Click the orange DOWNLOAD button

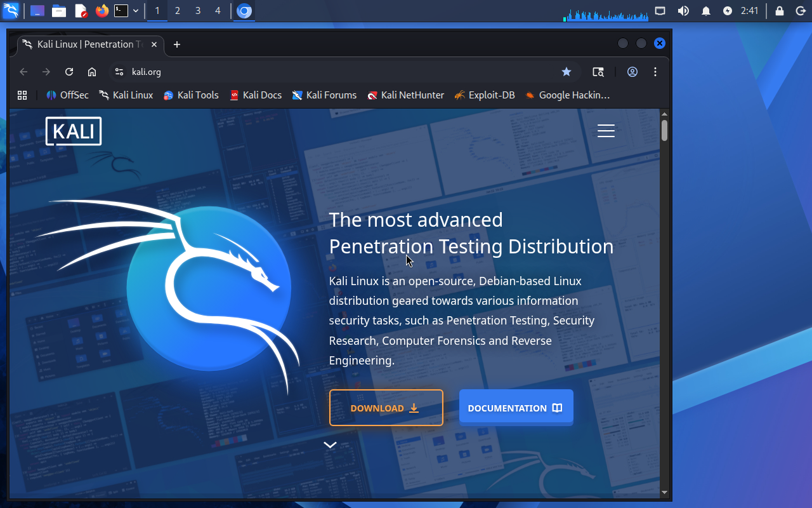click(386, 408)
